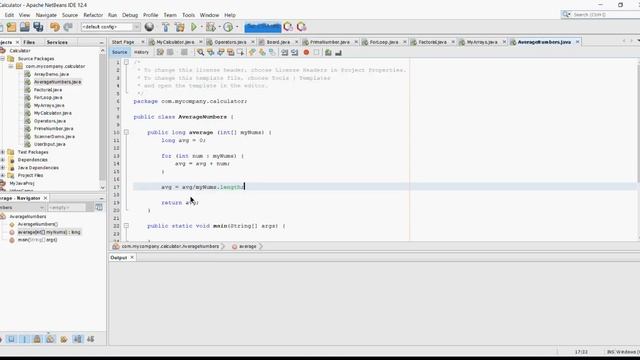The width and height of the screenshot is (640, 360).
Task: Open the Tools menu
Action: [x=188, y=15]
